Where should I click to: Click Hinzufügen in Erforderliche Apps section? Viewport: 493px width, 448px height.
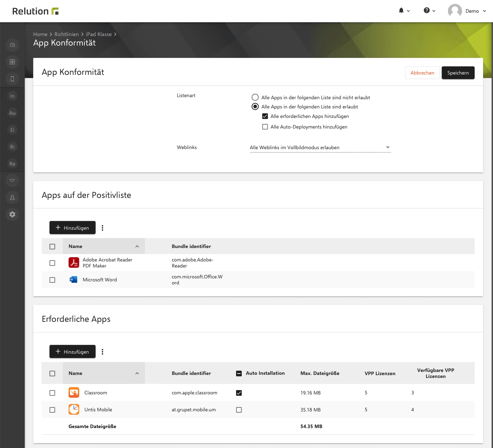pos(72,351)
